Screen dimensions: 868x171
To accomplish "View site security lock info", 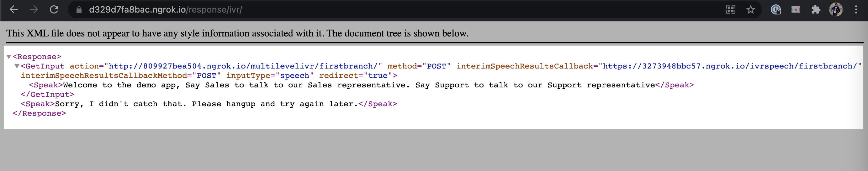I will coord(79,9).
